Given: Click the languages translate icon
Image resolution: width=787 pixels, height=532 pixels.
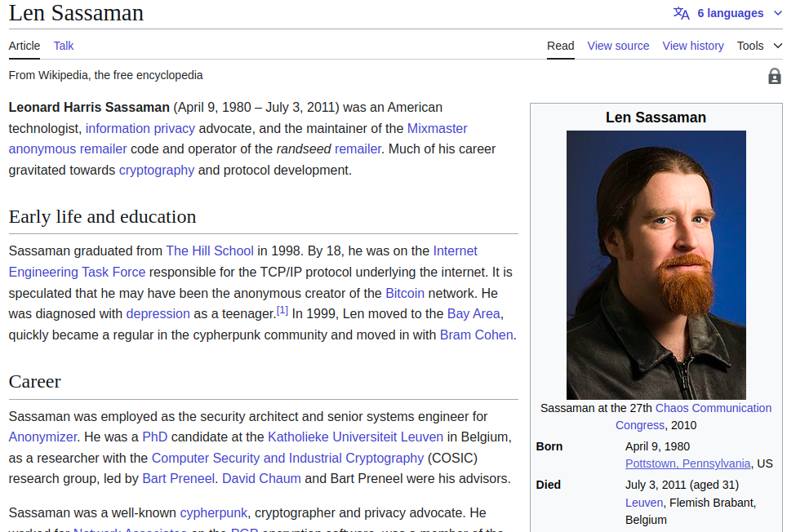Looking at the screenshot, I should pos(681,13).
